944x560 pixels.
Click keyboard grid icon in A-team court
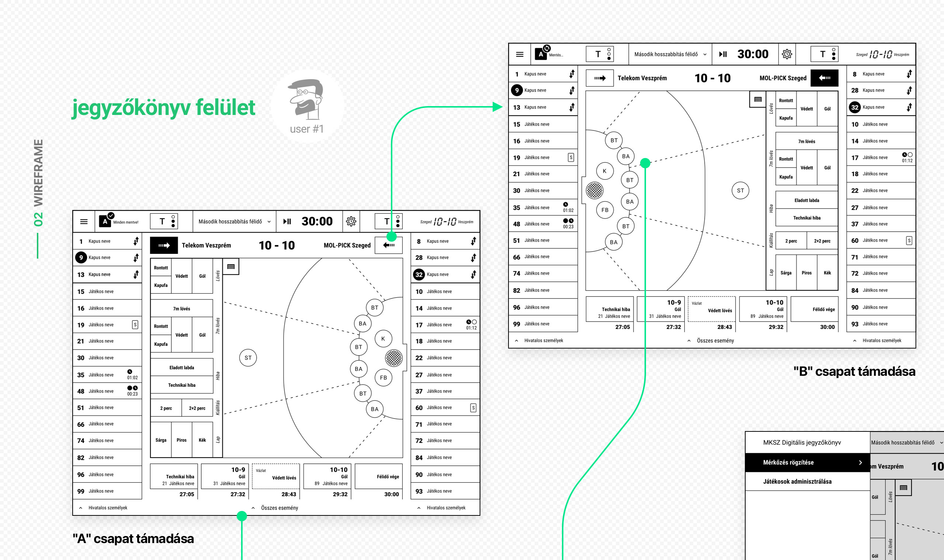point(231,266)
